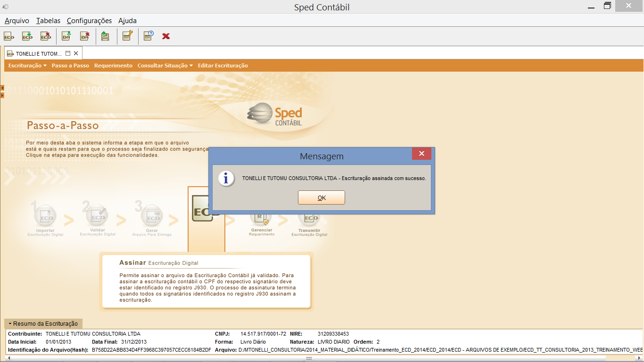Click the import ECD icon with green arrow

27,36
